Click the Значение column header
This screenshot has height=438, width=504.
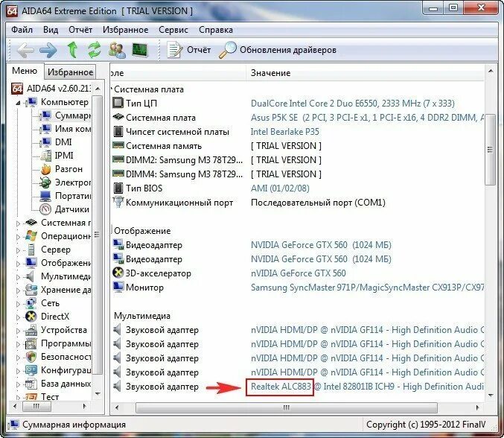coord(366,73)
